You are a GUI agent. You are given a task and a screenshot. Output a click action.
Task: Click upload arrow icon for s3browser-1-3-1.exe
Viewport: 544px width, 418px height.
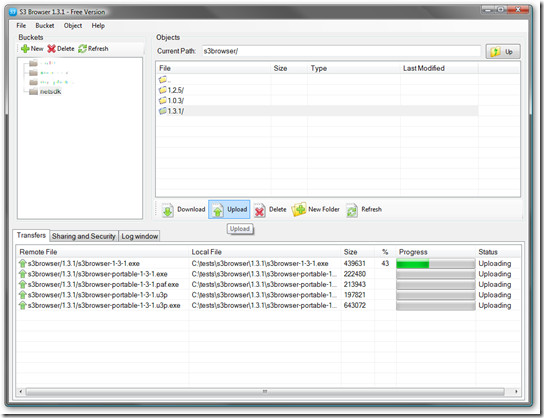click(23, 264)
